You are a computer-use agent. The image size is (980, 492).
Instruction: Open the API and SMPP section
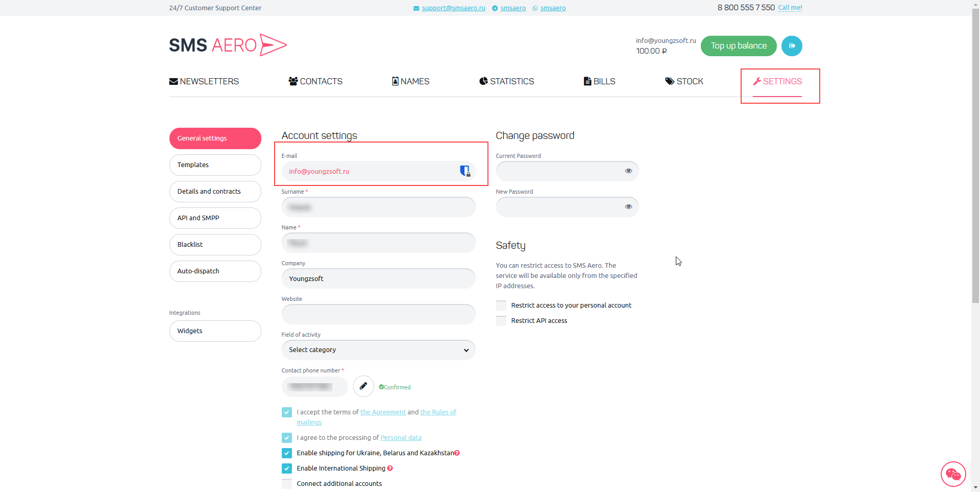coord(215,218)
